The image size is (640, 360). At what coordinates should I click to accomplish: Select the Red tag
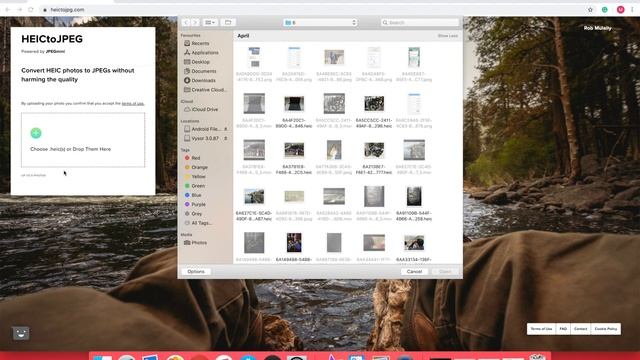pyautogui.click(x=192, y=158)
